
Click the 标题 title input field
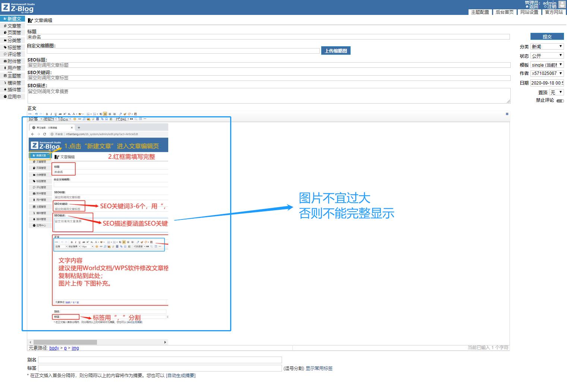tap(269, 37)
